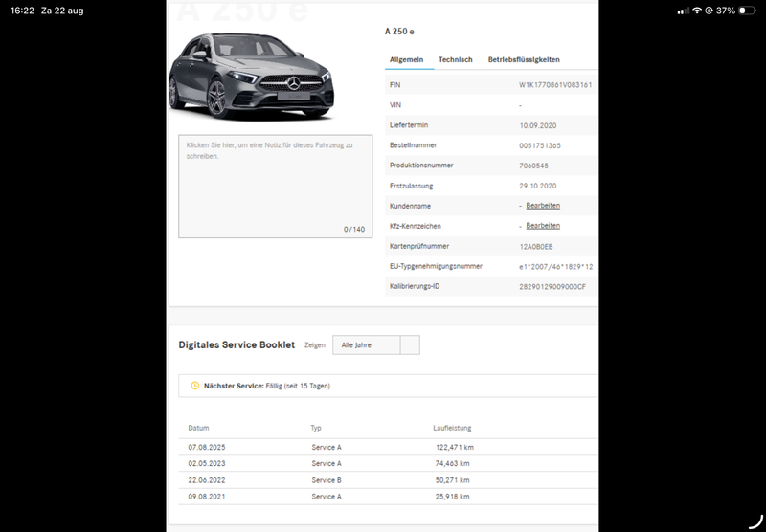This screenshot has height=532, width=766.
Task: Open the Betriebsflüssigkeiten tab
Action: point(524,59)
